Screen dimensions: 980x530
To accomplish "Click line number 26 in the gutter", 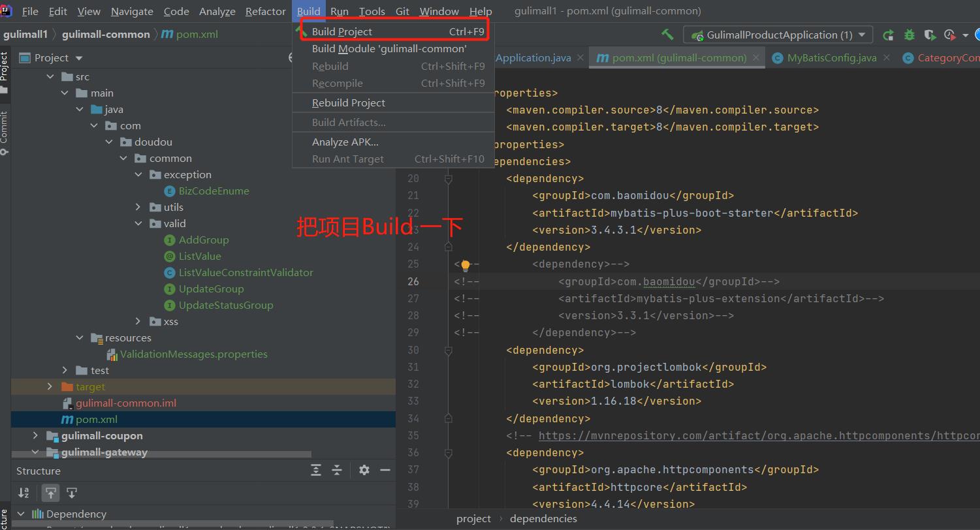I will (413, 281).
